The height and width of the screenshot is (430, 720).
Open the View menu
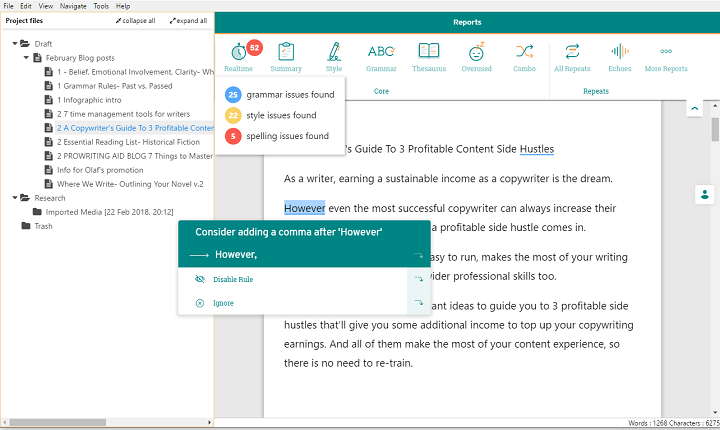[x=45, y=6]
